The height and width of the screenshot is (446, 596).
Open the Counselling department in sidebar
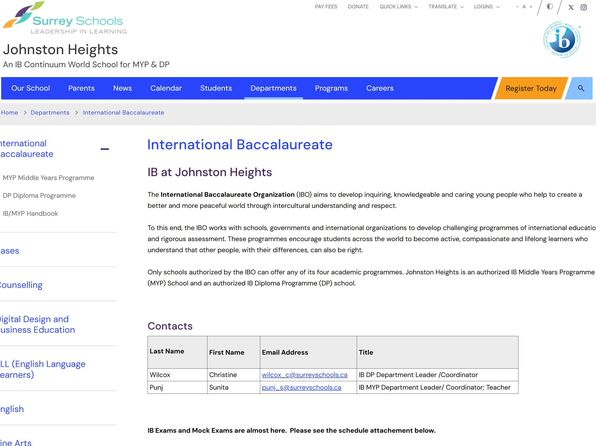pyautogui.click(x=21, y=285)
